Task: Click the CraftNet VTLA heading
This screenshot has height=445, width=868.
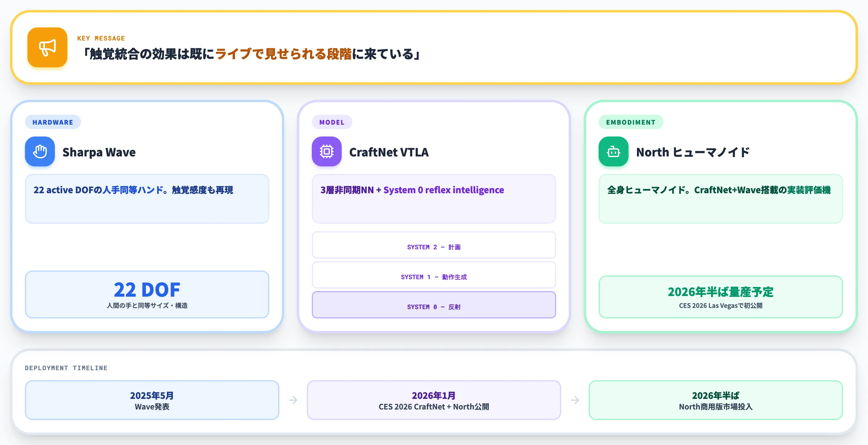Action: [x=389, y=152]
